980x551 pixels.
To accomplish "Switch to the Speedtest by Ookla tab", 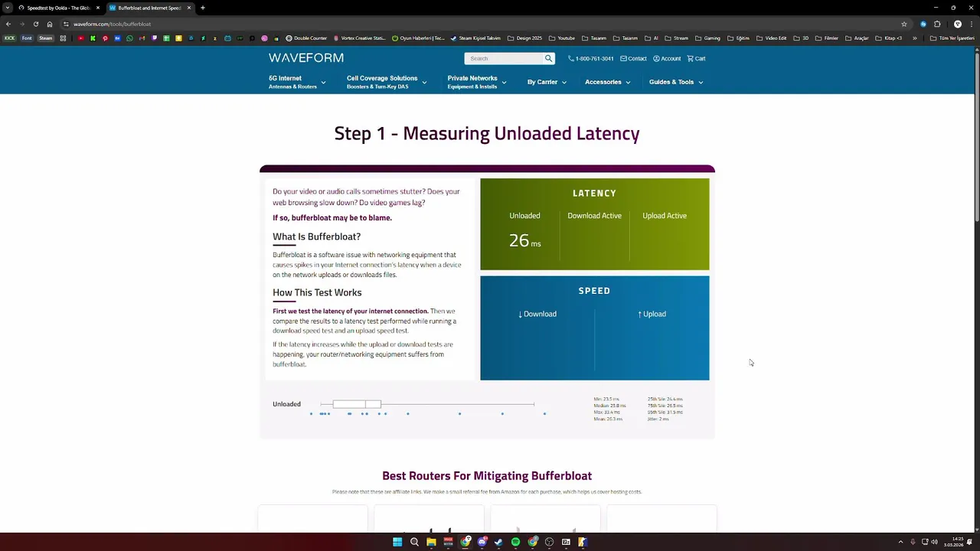I will (x=58, y=8).
